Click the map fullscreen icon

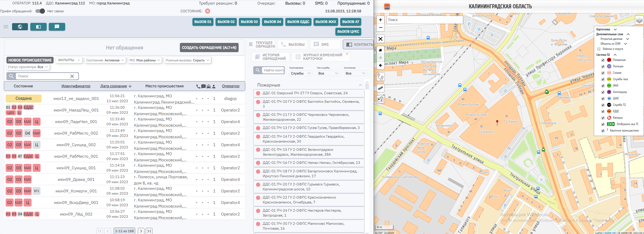[380, 39]
